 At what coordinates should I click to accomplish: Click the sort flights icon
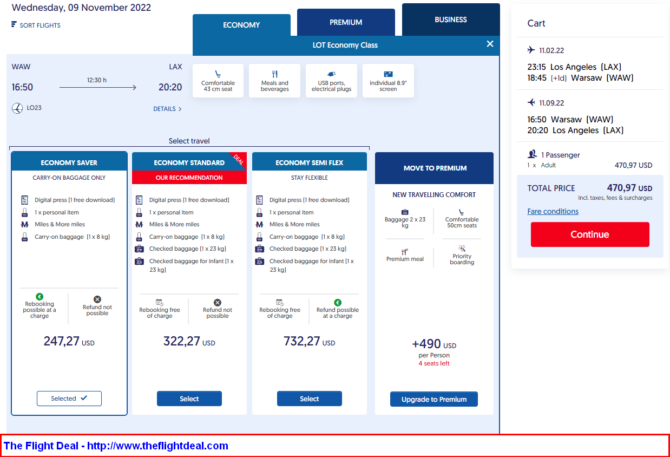[x=14, y=24]
